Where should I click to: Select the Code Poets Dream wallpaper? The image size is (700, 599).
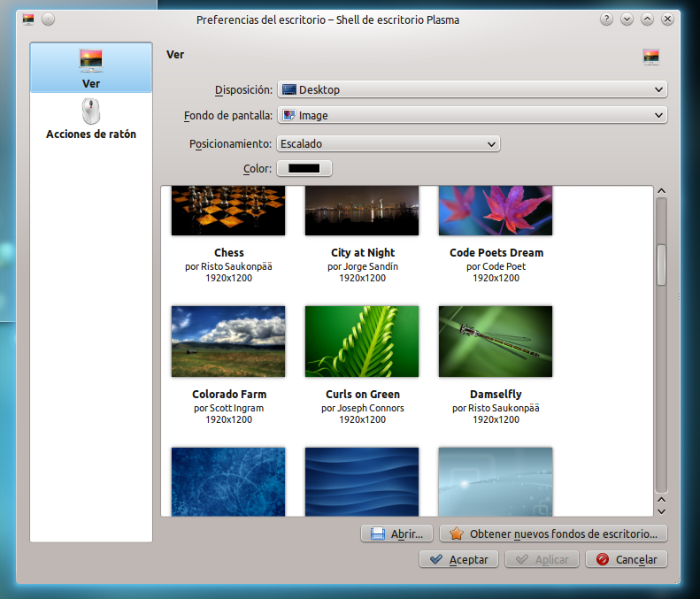click(496, 211)
